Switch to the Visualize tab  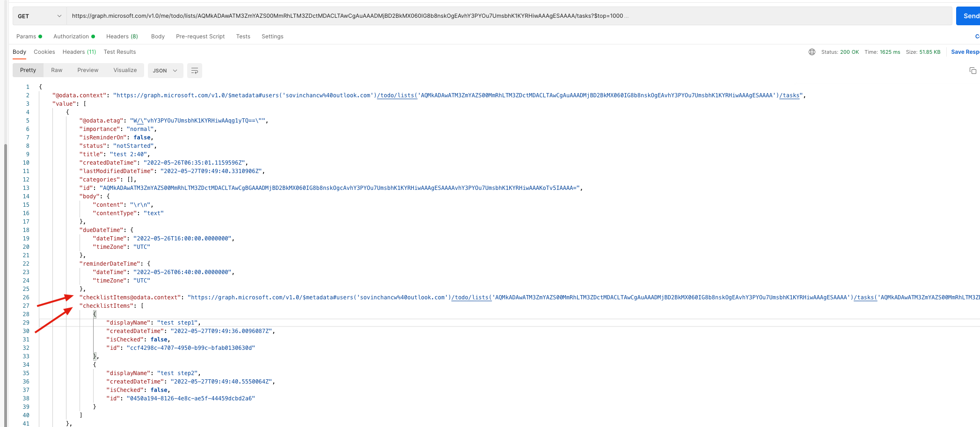[124, 70]
